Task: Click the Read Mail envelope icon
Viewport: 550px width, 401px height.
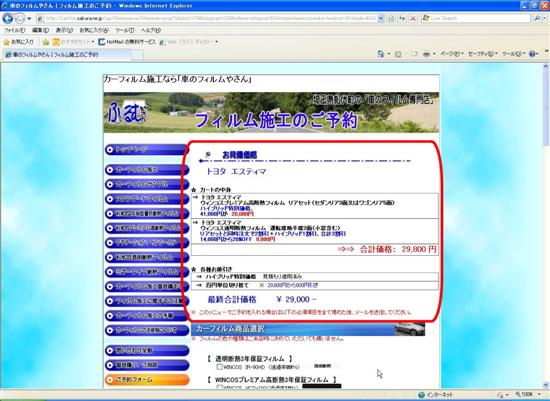Action: click(414, 54)
